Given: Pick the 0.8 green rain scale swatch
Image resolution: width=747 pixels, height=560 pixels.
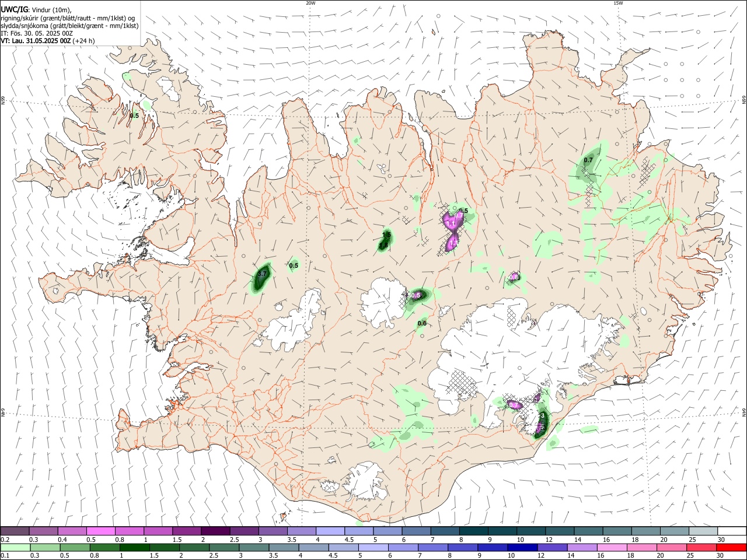Looking at the screenshot, I should (x=104, y=547).
